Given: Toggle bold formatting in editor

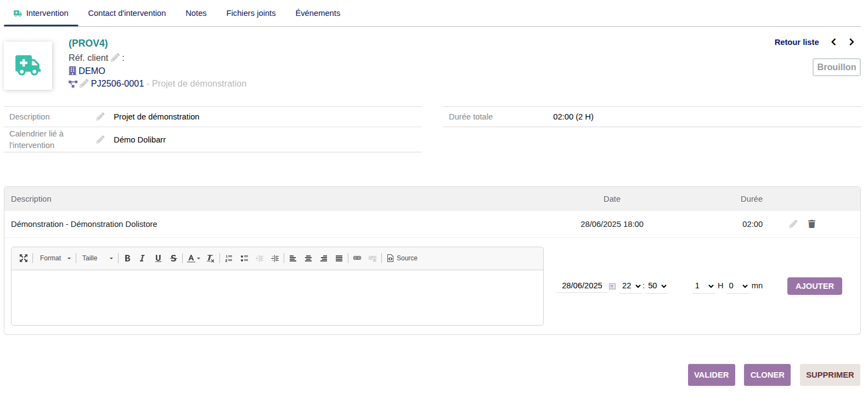Looking at the screenshot, I should coord(127,258).
